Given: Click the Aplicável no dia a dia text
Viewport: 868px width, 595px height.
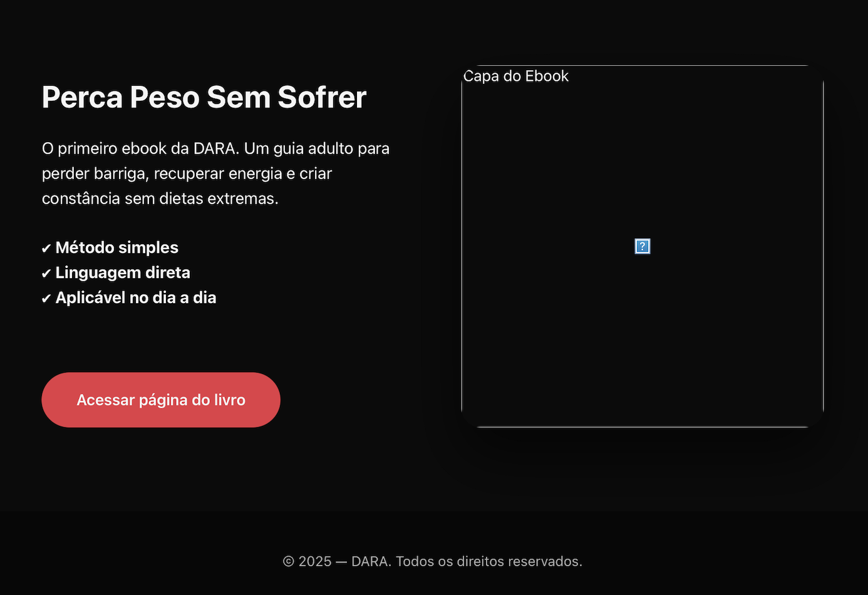Looking at the screenshot, I should [x=136, y=297].
